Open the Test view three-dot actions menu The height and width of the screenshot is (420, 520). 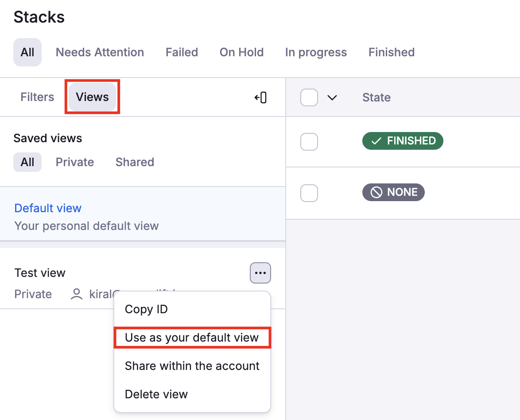(x=260, y=273)
